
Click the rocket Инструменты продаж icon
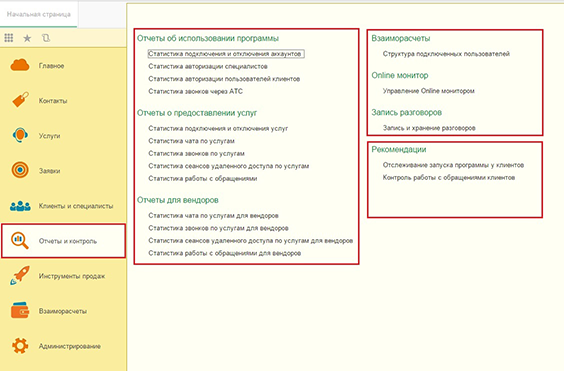click(x=20, y=276)
